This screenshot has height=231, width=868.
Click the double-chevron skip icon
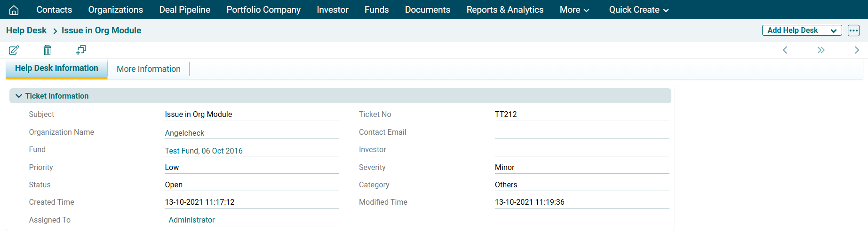point(821,50)
